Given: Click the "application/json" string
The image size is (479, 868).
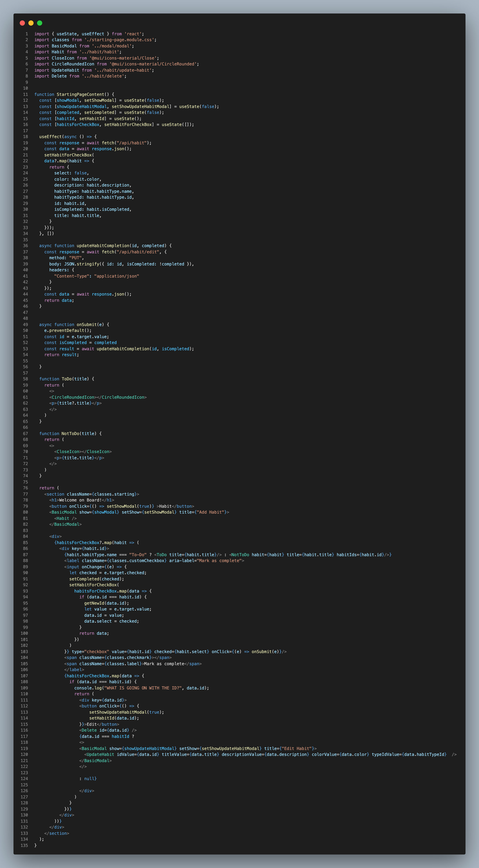Looking at the screenshot, I should click(117, 276).
